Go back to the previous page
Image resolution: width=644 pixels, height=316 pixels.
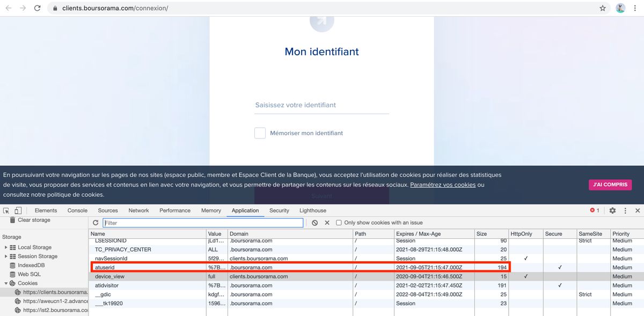(9, 8)
